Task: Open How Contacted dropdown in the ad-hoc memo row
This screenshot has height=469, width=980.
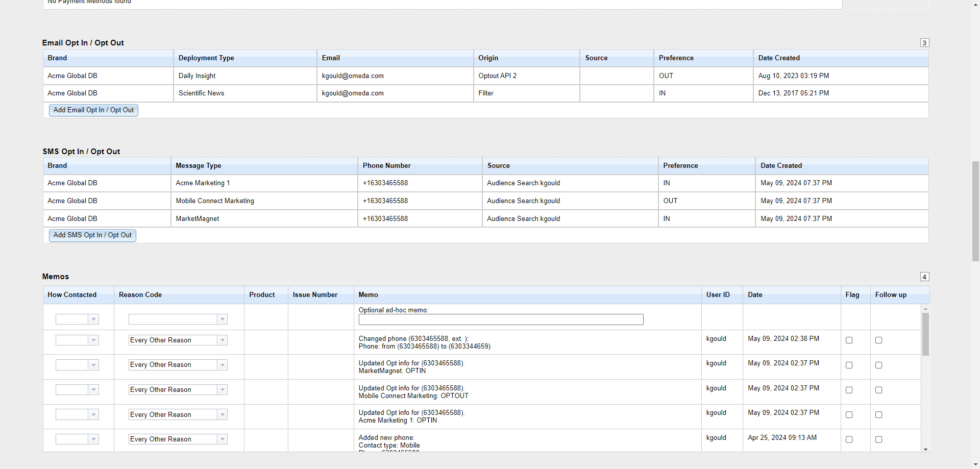Action: click(x=93, y=319)
